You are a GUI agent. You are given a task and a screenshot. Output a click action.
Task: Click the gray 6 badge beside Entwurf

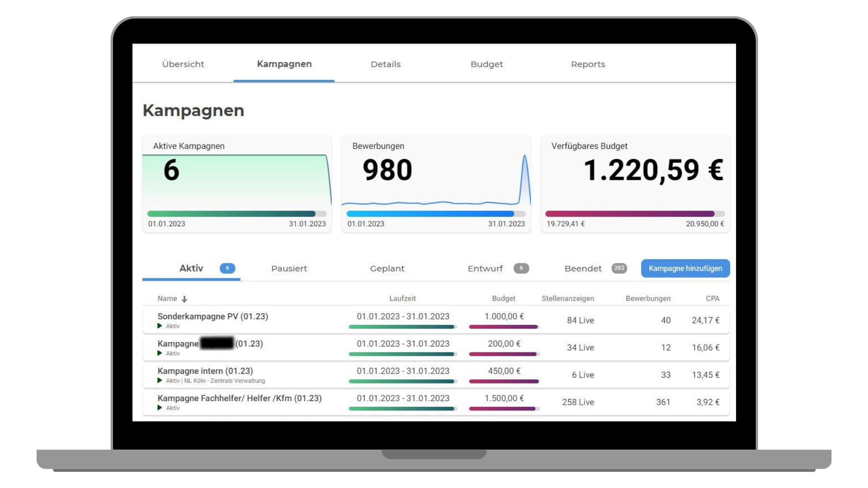pyautogui.click(x=521, y=268)
